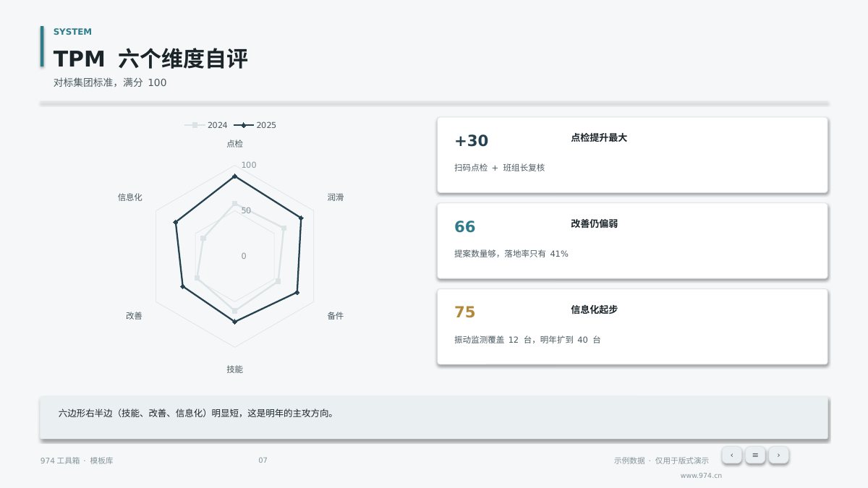Select the 改善 radar axis label
This screenshot has width=868, height=488.
134,316
